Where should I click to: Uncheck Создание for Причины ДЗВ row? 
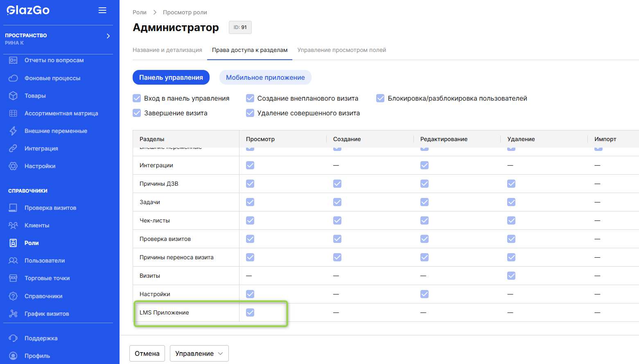click(x=337, y=184)
